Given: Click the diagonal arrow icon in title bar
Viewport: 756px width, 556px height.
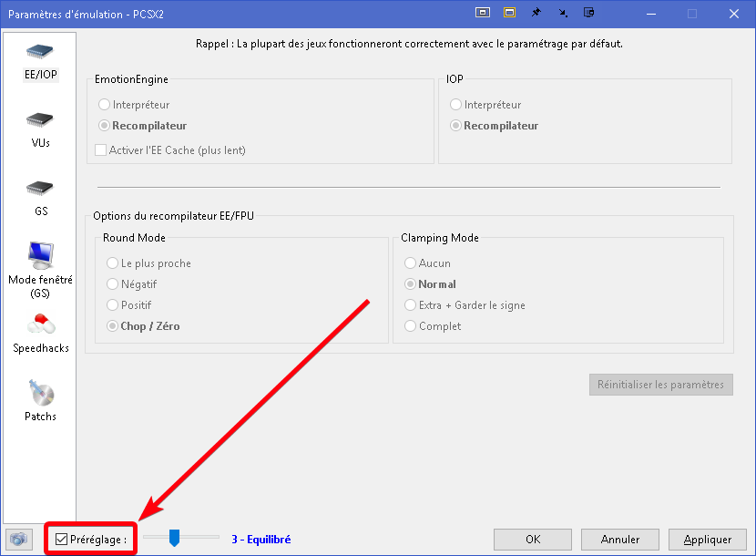Looking at the screenshot, I should point(563,13).
